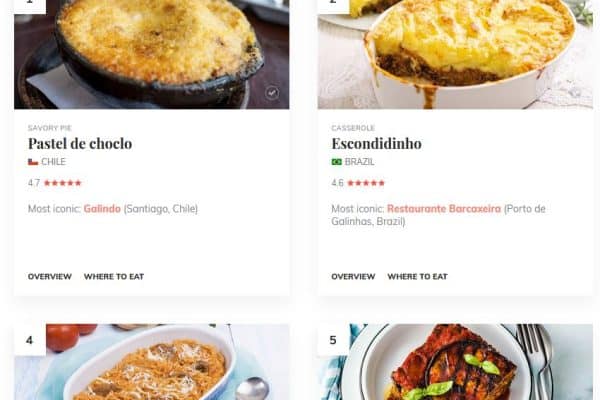Click the checkmark icon on Pastel de choclo photo
This screenshot has width=600, height=400.
click(272, 93)
